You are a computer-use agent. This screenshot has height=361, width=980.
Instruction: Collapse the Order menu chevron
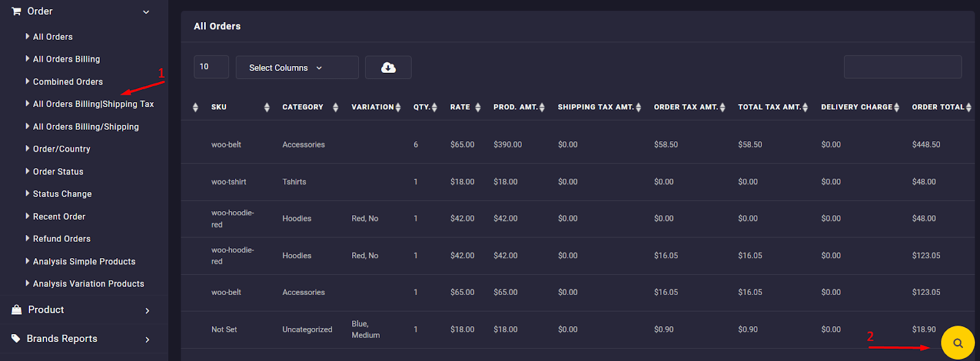click(x=146, y=12)
